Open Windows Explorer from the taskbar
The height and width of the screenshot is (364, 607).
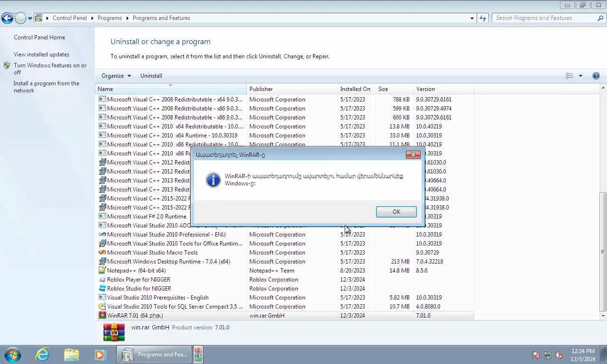(x=72, y=355)
